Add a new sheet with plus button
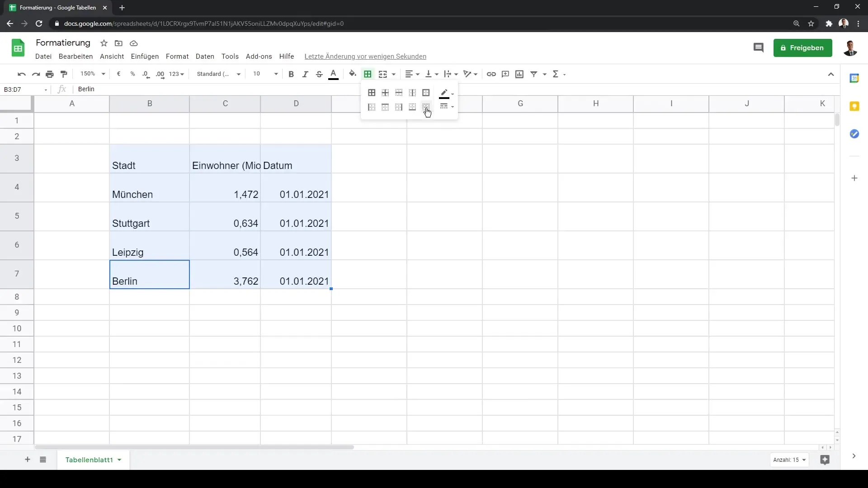This screenshot has width=868, height=488. click(x=28, y=460)
